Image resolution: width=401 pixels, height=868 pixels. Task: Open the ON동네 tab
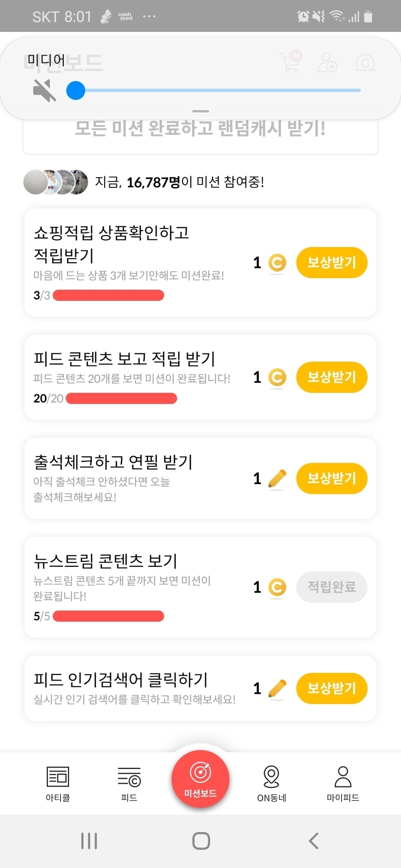point(272,783)
